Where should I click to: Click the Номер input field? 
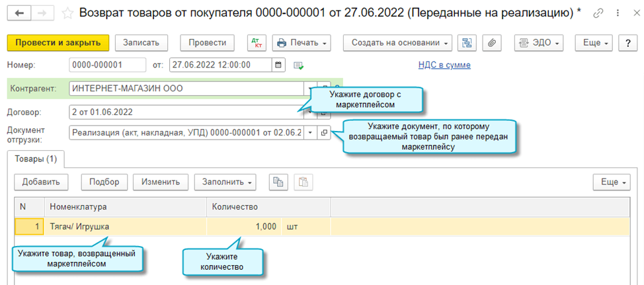point(107,65)
